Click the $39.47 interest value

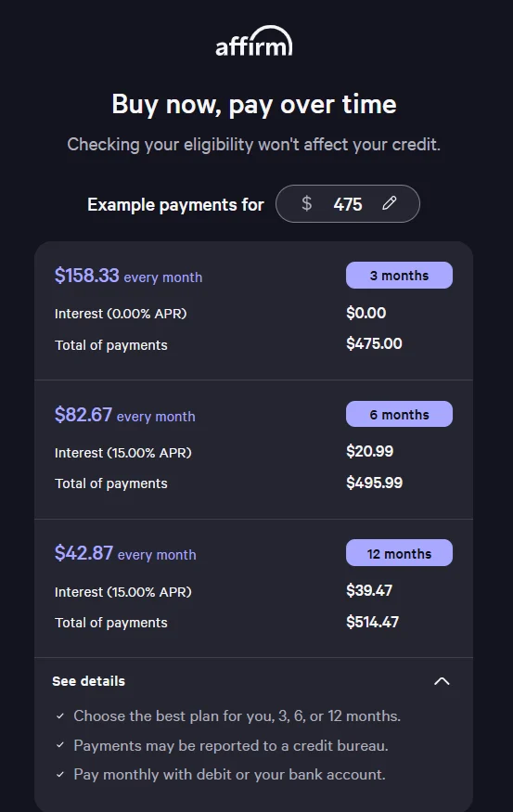(x=369, y=590)
